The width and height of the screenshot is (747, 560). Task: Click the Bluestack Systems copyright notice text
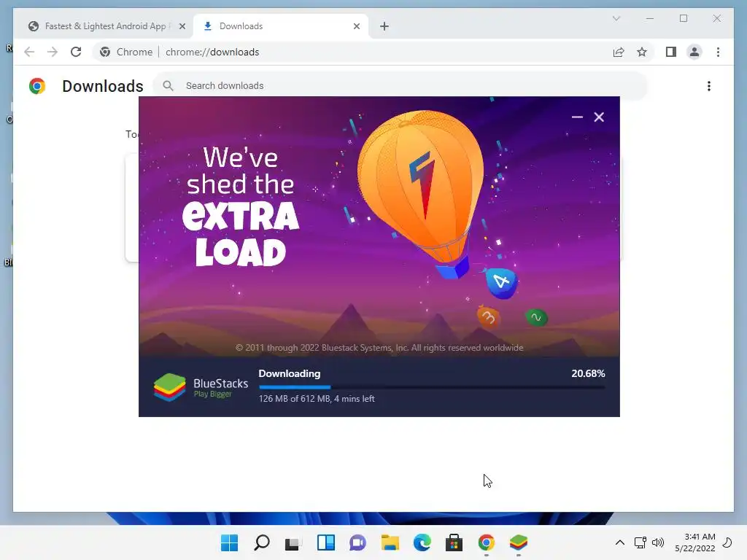click(379, 348)
